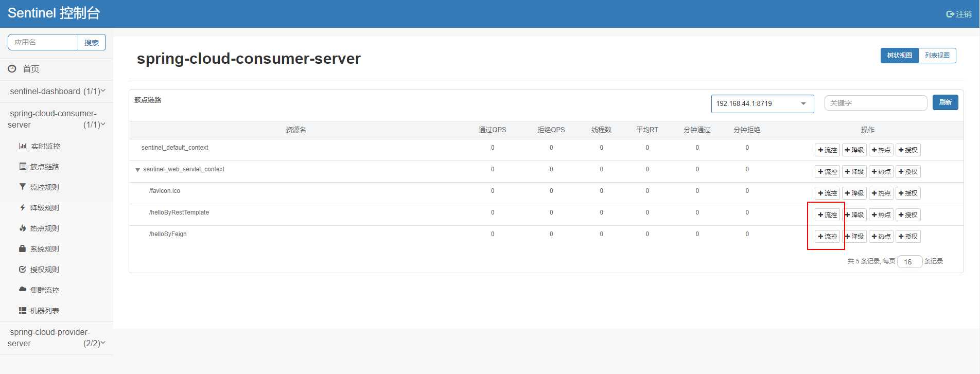The width and height of the screenshot is (980, 374).
Task: Click the 授权规则 check icon
Action: tap(22, 269)
